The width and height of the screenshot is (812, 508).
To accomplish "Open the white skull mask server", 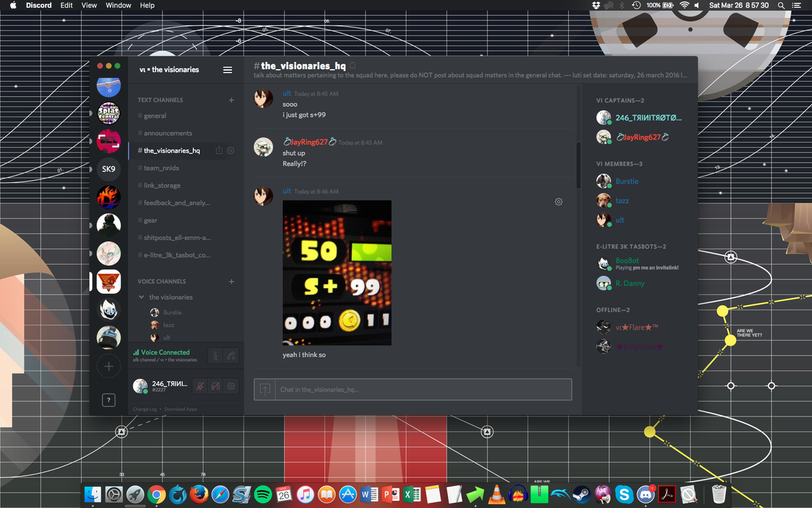I will coord(109,310).
